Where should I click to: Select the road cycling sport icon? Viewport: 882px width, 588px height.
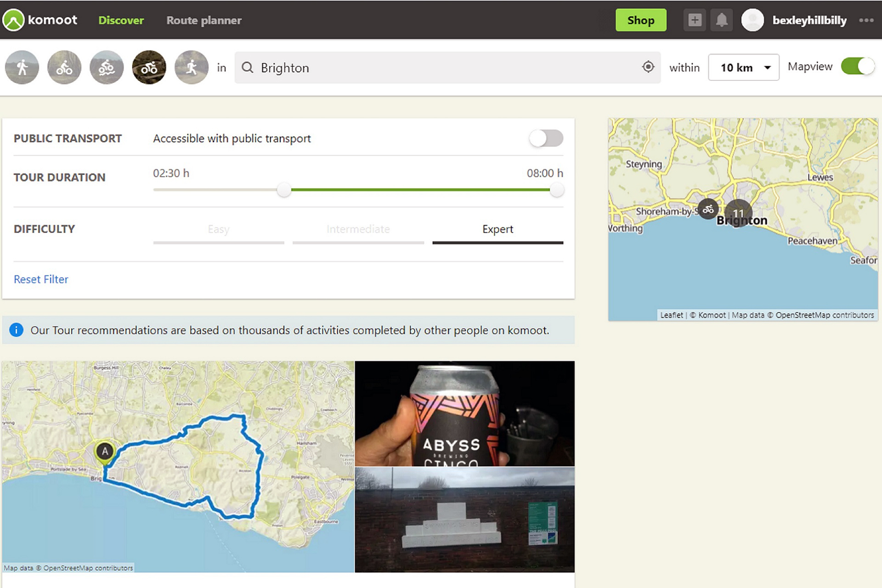point(149,68)
